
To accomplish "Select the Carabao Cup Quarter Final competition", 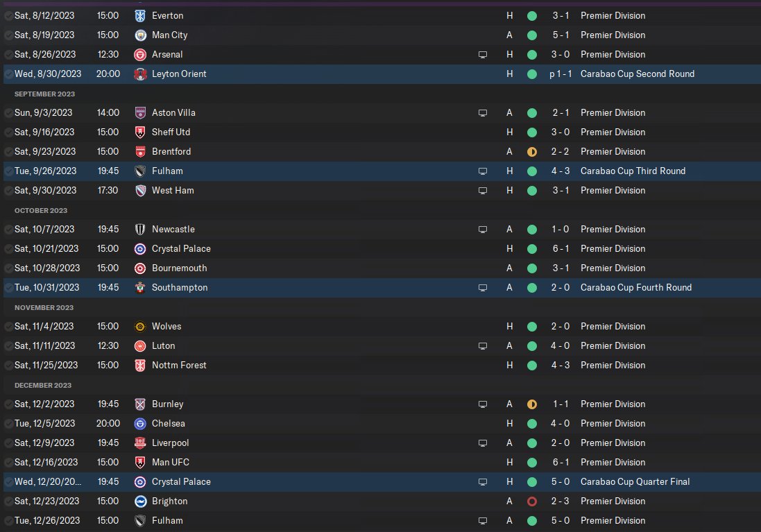I will point(635,481).
